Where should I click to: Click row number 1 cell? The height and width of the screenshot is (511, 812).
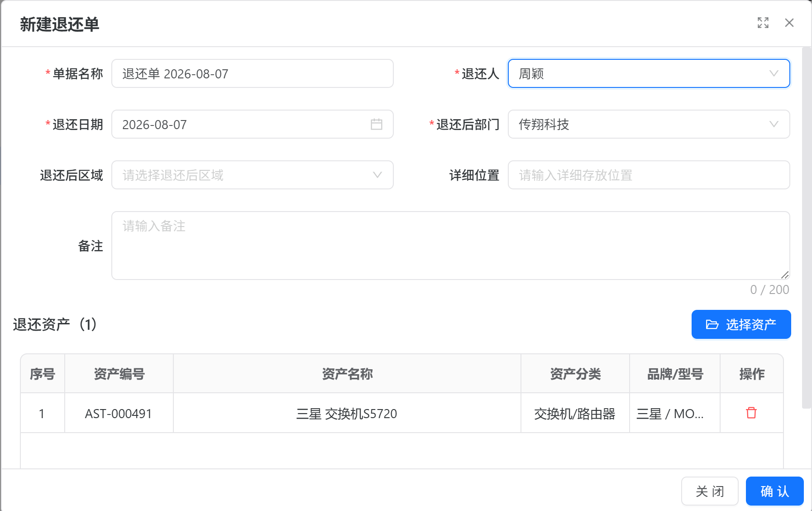tap(42, 414)
